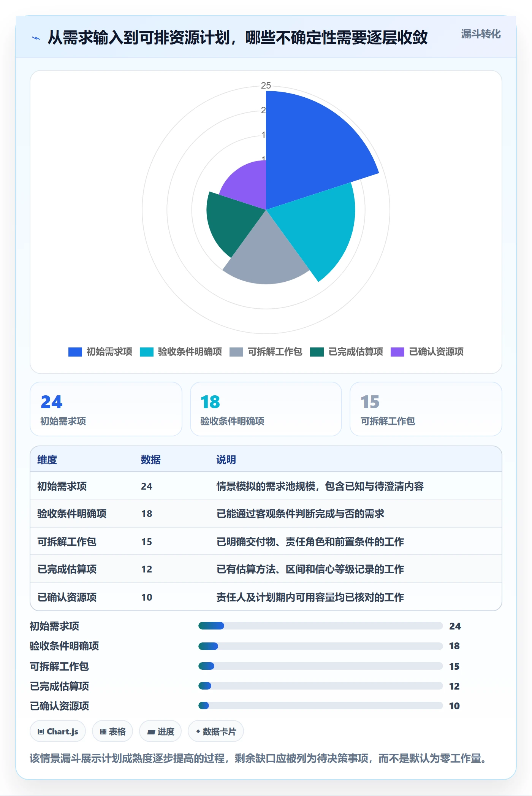Toggle 已确认资源项 legend entry
532x796 pixels.
(x=427, y=352)
